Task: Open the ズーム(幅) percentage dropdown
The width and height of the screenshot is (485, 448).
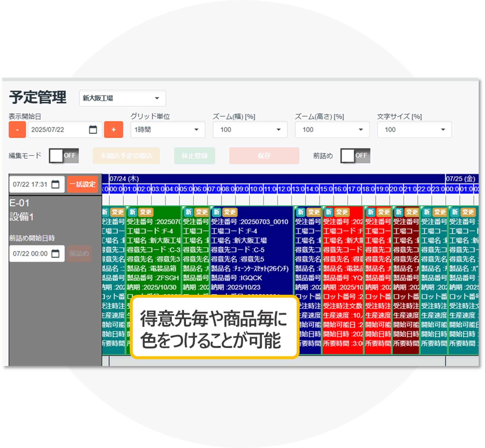Action: tap(249, 130)
